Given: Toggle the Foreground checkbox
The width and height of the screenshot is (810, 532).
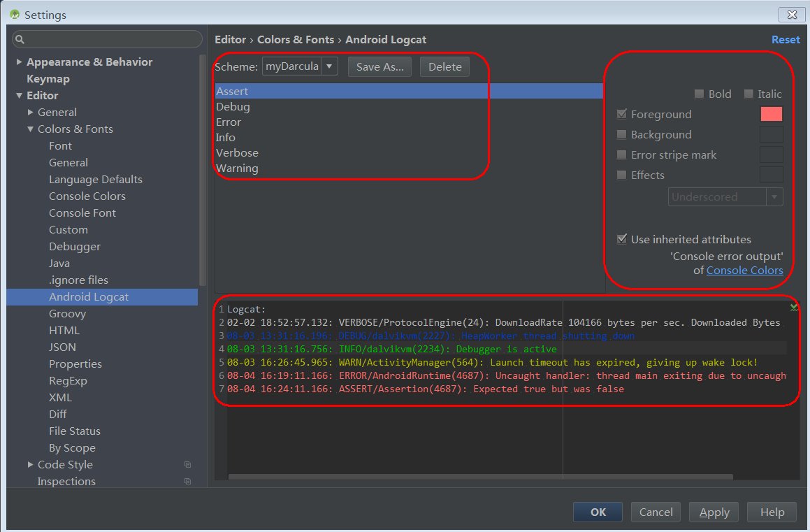Looking at the screenshot, I should click(622, 114).
